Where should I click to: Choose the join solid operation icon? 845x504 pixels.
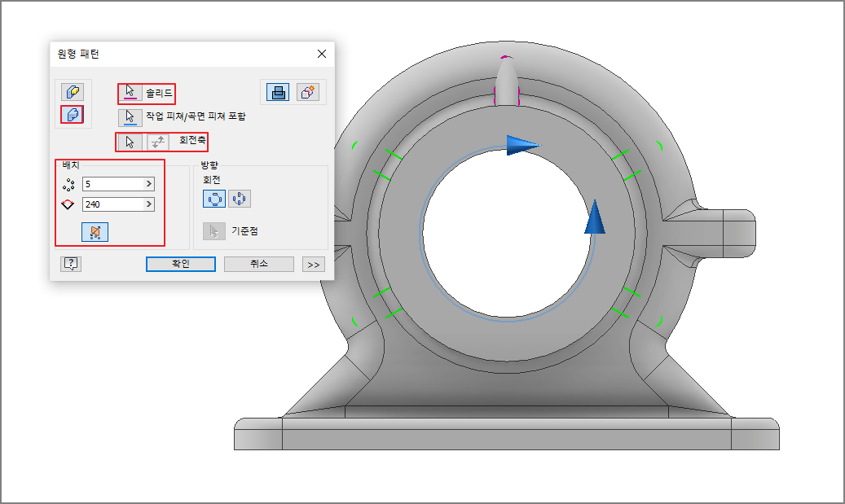[x=278, y=92]
